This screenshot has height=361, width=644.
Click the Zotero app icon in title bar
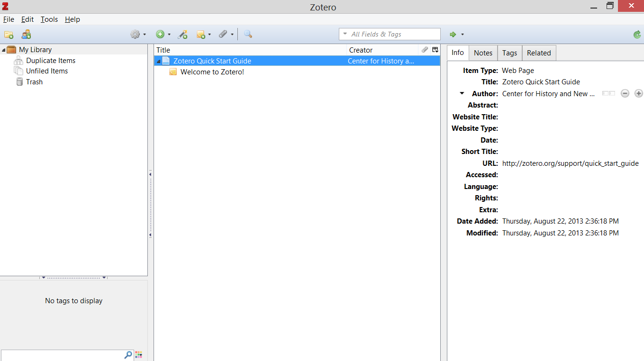[5, 6]
